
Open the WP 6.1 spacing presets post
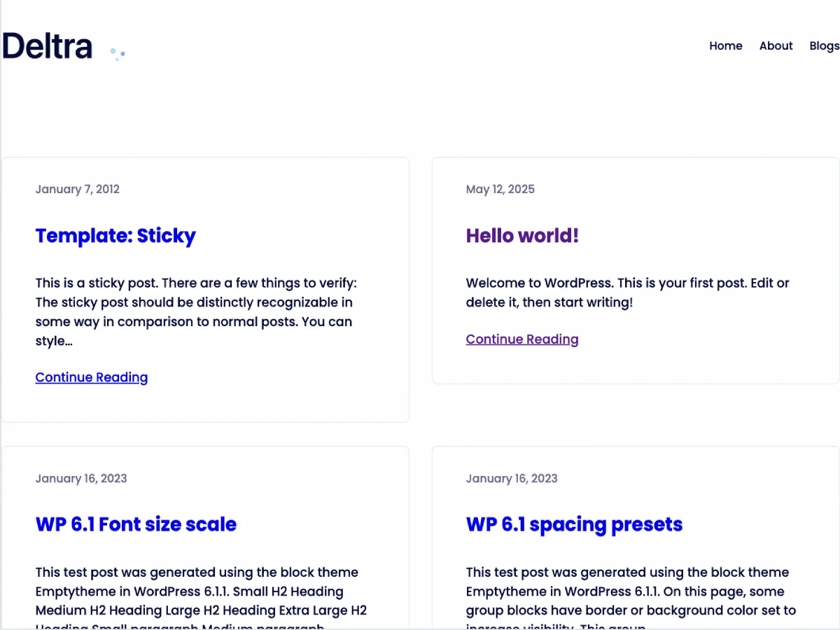(574, 524)
